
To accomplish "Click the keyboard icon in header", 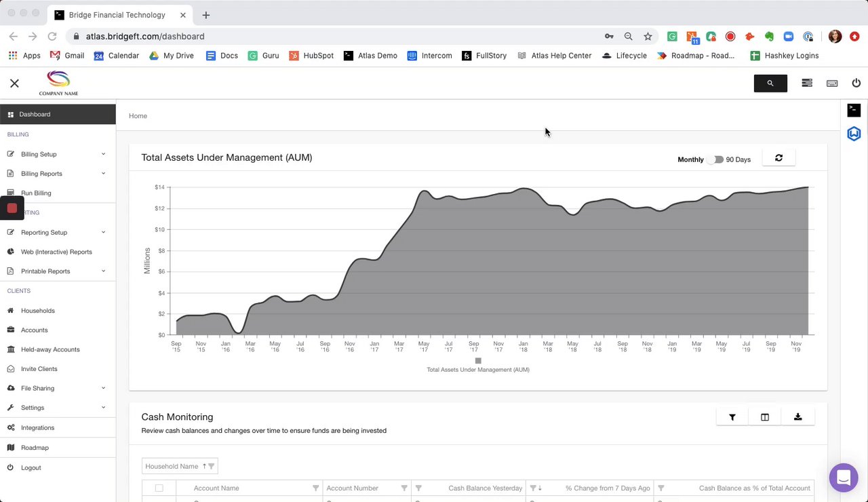I will (x=832, y=83).
